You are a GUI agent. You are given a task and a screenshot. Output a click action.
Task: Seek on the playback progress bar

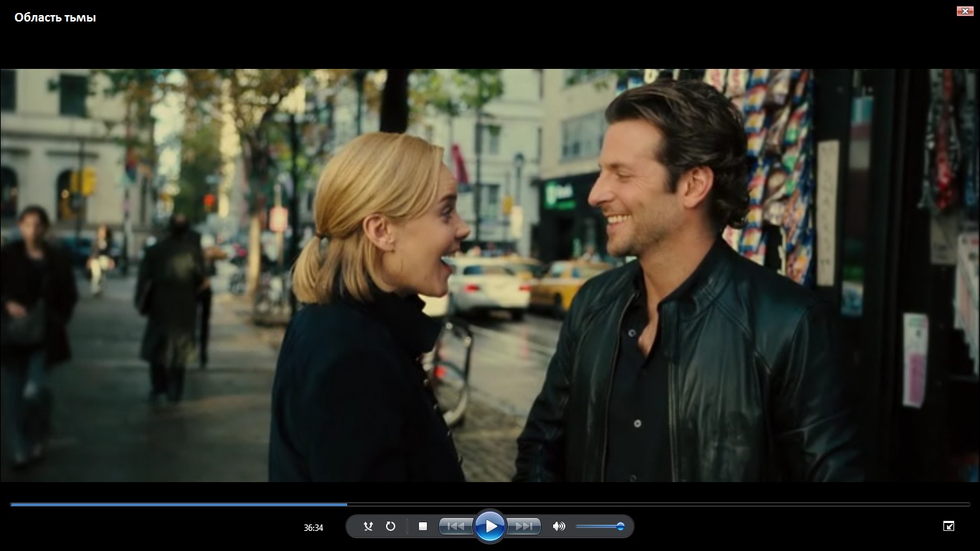tap(490, 504)
